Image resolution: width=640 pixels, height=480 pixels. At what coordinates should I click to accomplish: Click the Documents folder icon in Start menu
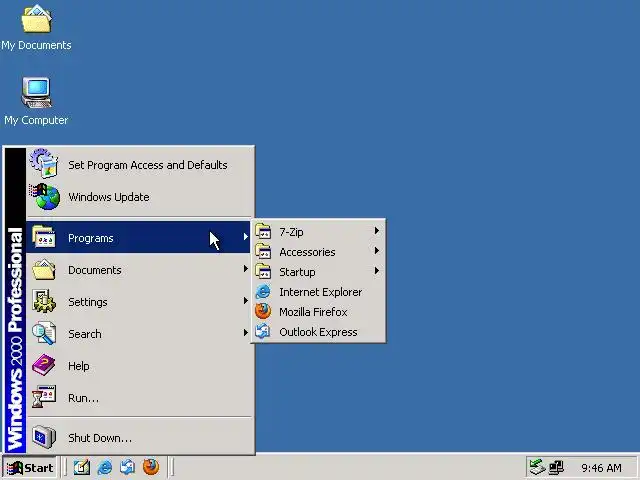44,269
